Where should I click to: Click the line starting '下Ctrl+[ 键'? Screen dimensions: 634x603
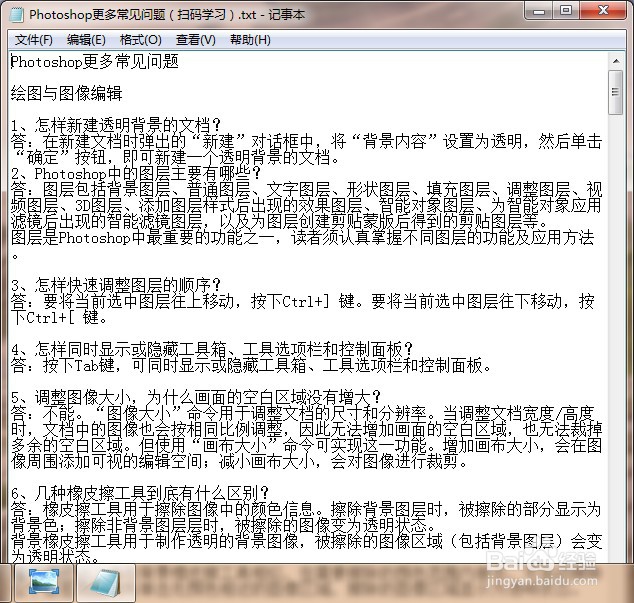coord(59,317)
